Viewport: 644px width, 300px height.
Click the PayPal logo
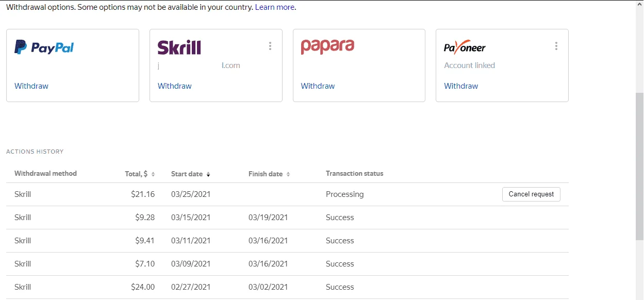coord(44,47)
